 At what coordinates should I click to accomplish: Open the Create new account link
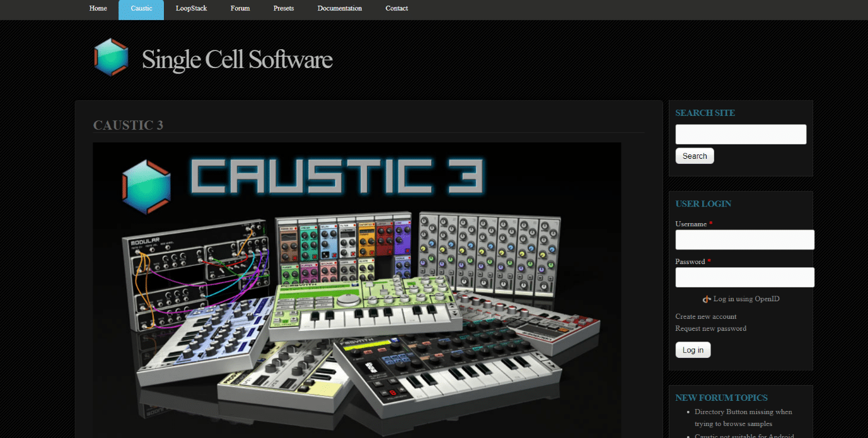[706, 316]
